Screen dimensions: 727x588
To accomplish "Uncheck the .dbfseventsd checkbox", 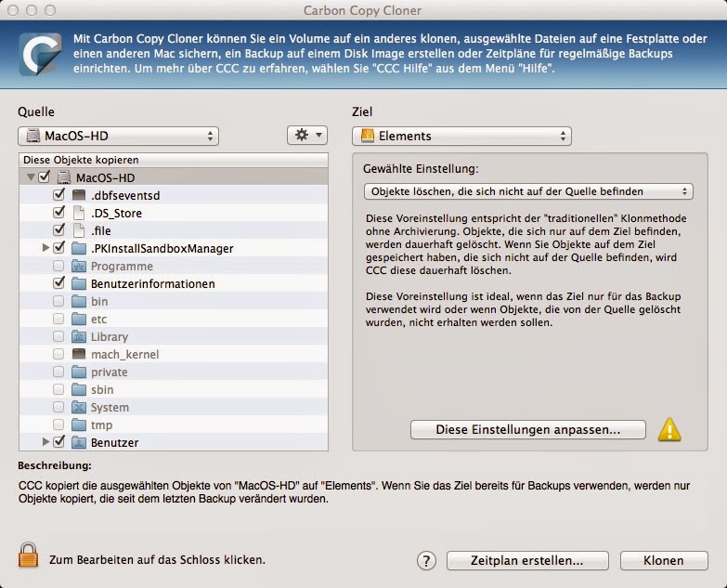I will tap(58, 195).
